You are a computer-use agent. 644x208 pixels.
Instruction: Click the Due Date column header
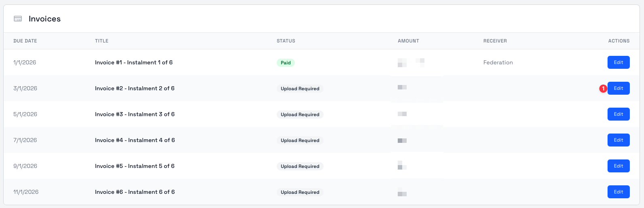click(x=25, y=41)
